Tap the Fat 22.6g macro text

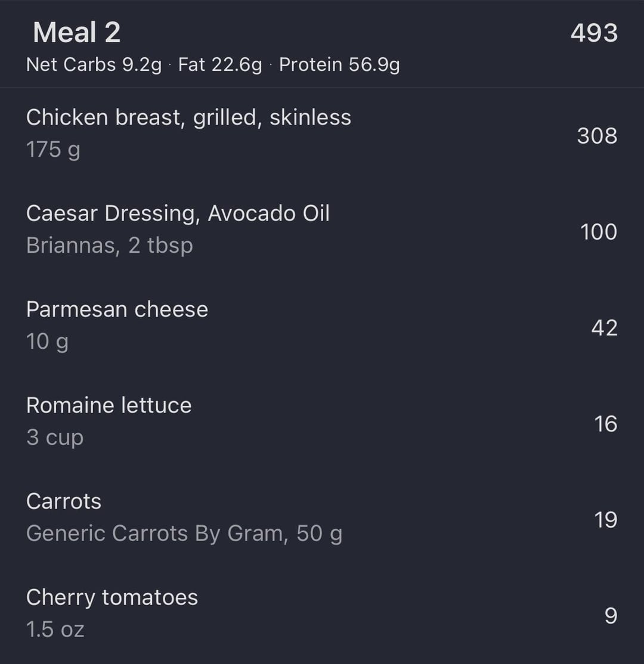pyautogui.click(x=220, y=64)
